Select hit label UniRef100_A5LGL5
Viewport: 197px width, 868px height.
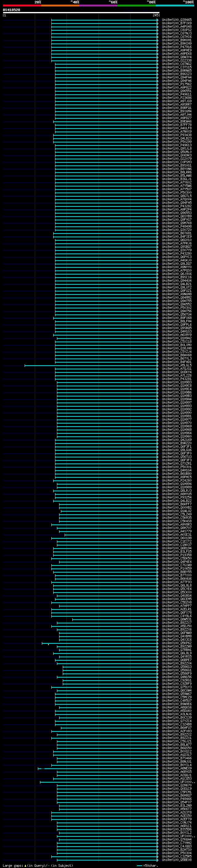tap(177, 365)
